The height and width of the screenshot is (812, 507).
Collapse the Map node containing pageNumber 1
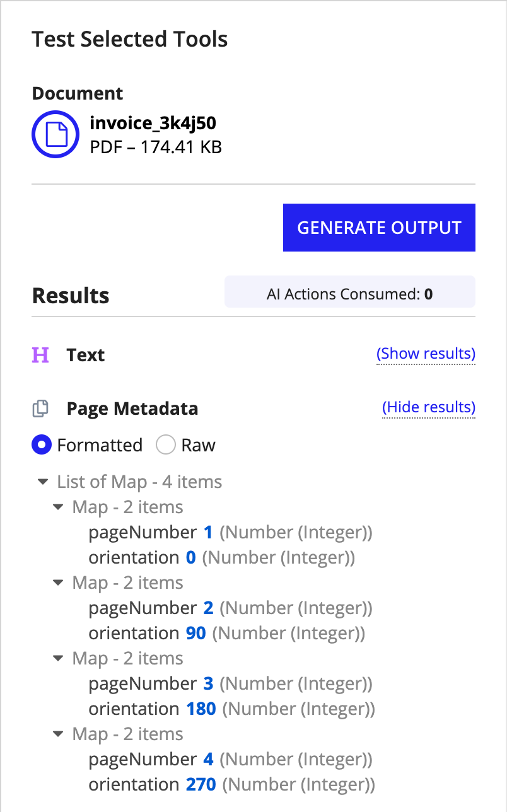[58, 507]
